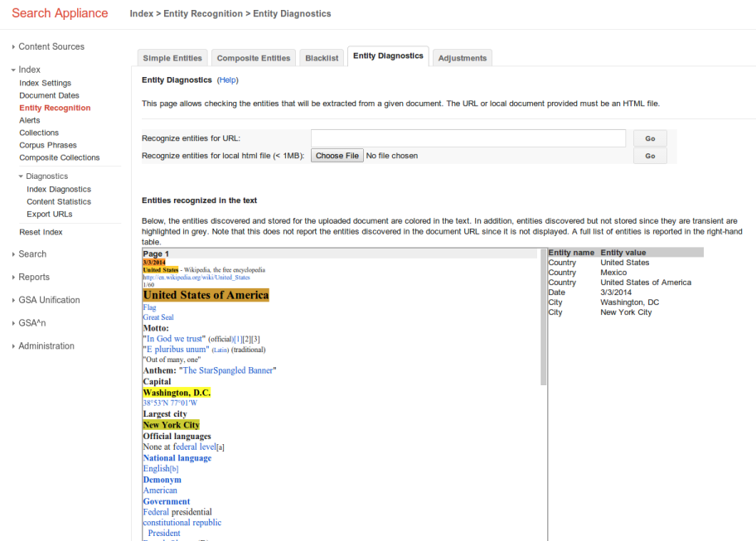This screenshot has height=541, width=756.
Task: Focus the Recognize entities URL field
Action: click(468, 138)
